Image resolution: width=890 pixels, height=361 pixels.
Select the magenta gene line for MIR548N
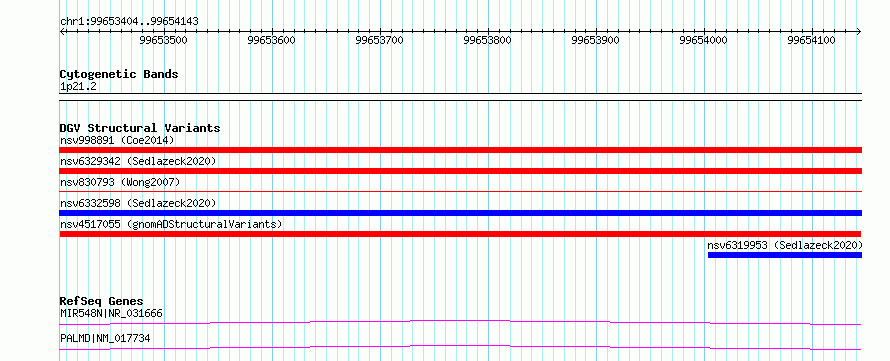(460, 322)
